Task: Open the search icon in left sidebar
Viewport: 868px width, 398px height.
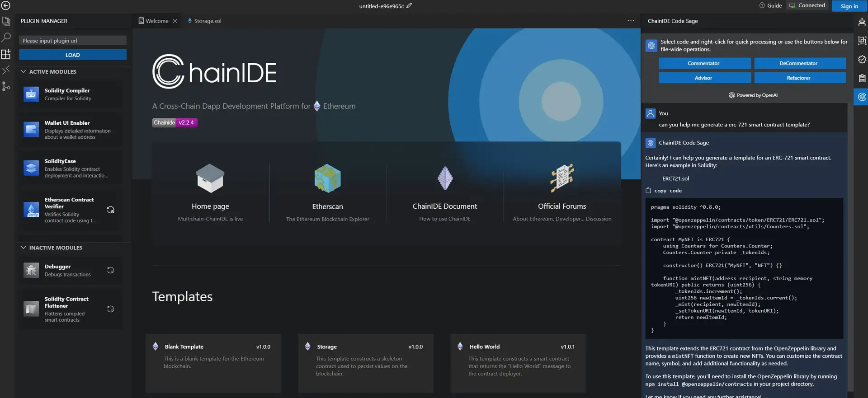Action: coord(6,37)
